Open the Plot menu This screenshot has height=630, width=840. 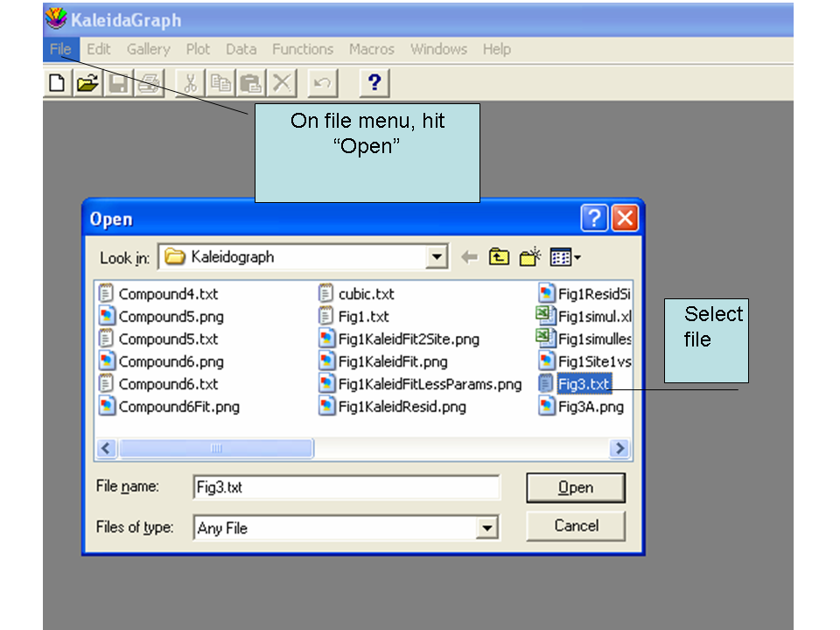click(x=198, y=49)
